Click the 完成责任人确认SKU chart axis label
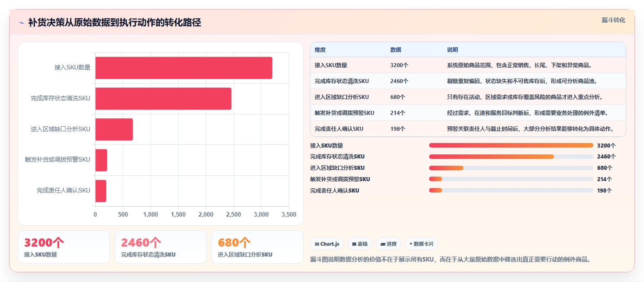Image resolution: width=644 pixels, height=282 pixels. (x=64, y=191)
